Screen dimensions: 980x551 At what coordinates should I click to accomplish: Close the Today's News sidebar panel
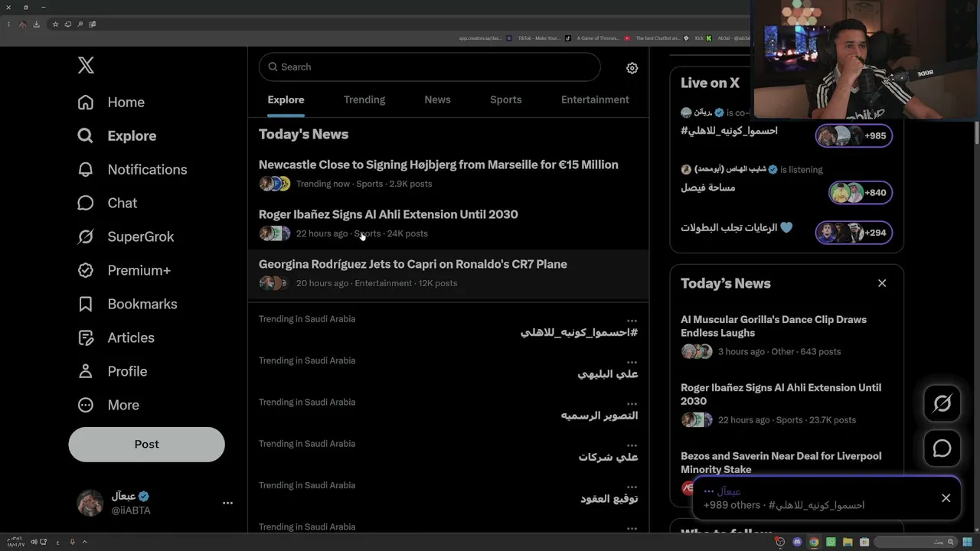(882, 283)
